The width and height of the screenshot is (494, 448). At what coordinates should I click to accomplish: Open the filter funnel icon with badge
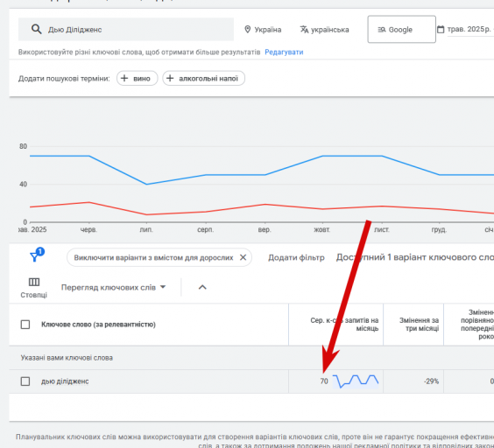click(x=37, y=255)
